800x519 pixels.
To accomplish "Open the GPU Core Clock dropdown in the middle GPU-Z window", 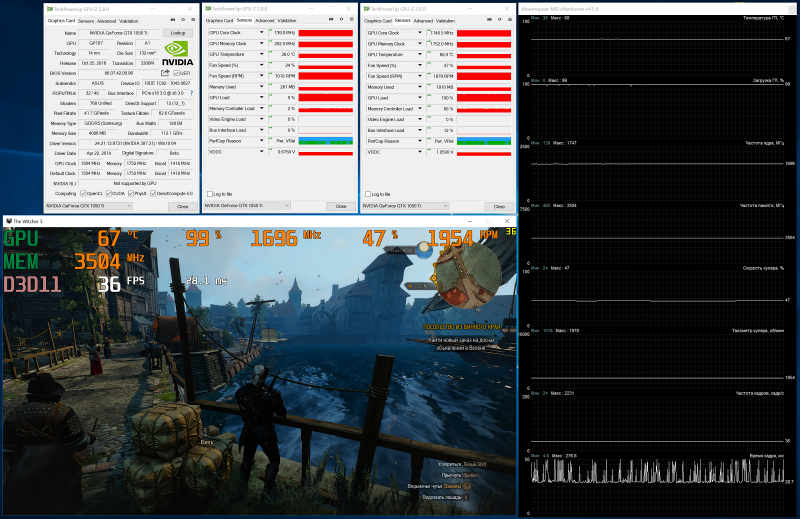I will 263,33.
